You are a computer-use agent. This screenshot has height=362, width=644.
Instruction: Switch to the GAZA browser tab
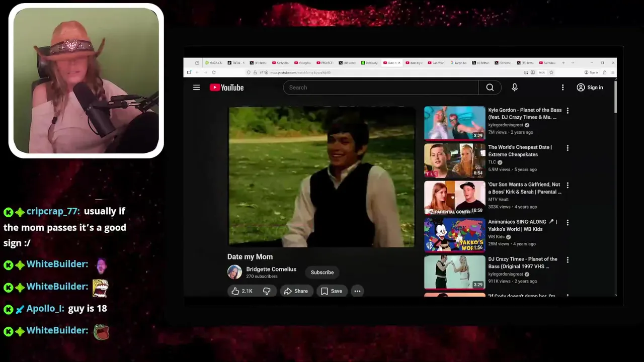[214, 63]
